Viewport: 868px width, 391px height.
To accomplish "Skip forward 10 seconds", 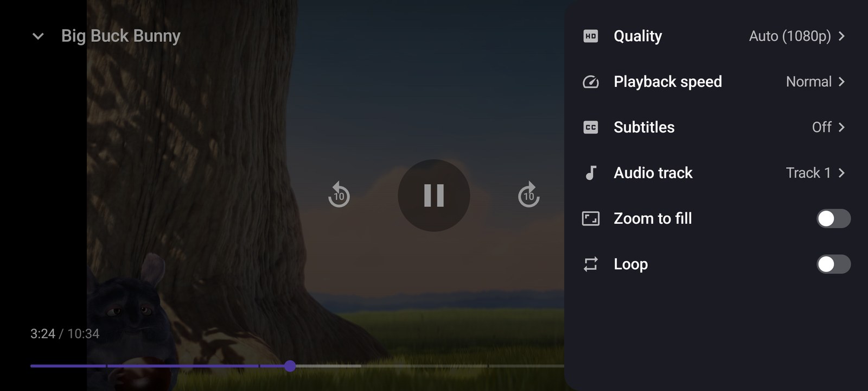I will tap(529, 194).
